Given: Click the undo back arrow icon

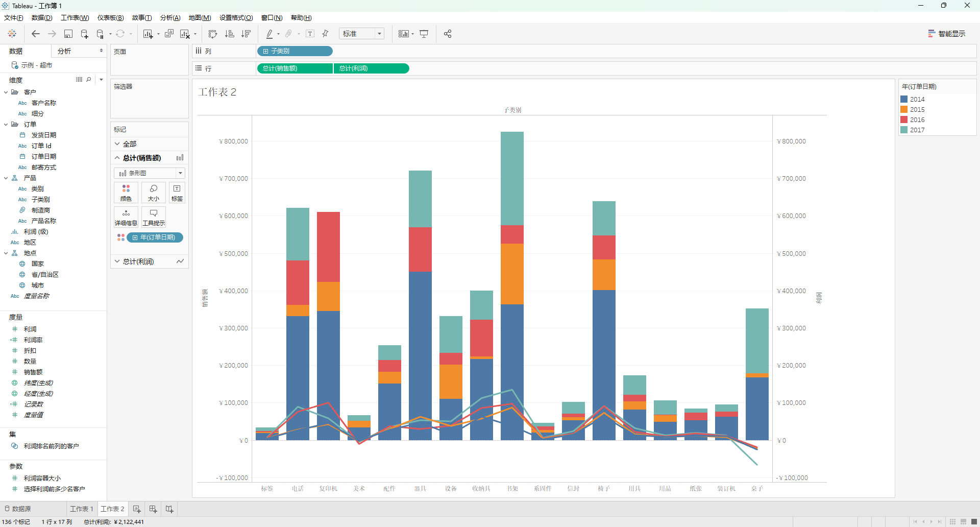Looking at the screenshot, I should click(35, 34).
